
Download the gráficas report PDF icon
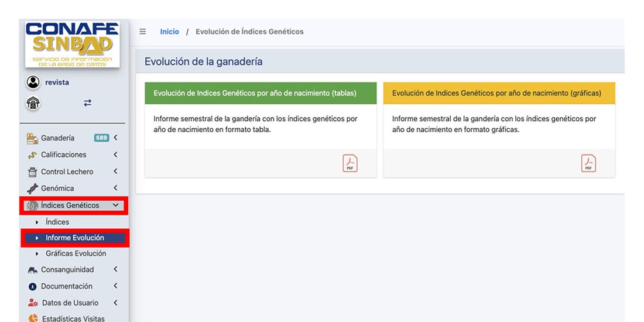click(588, 163)
